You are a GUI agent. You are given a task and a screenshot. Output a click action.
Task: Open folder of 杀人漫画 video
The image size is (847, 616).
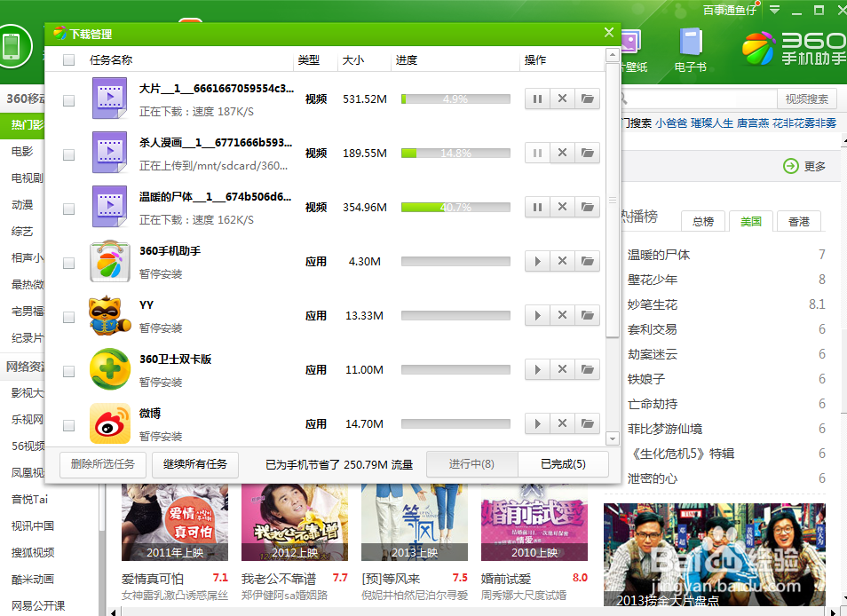tap(587, 153)
